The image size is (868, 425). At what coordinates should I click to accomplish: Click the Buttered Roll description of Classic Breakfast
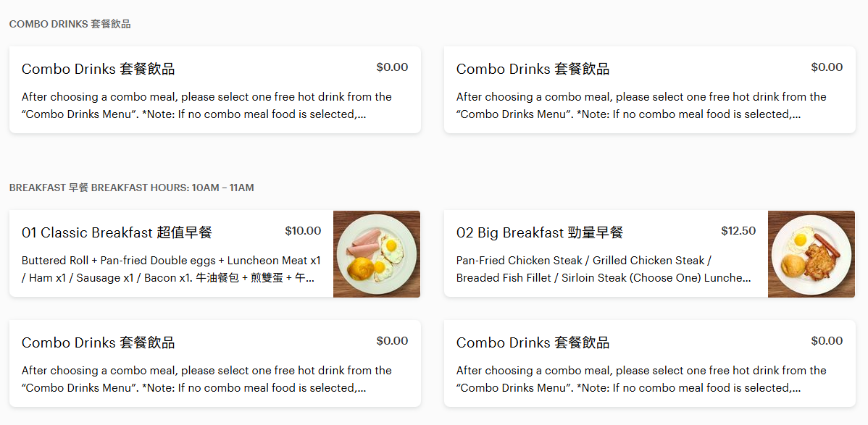point(171,269)
